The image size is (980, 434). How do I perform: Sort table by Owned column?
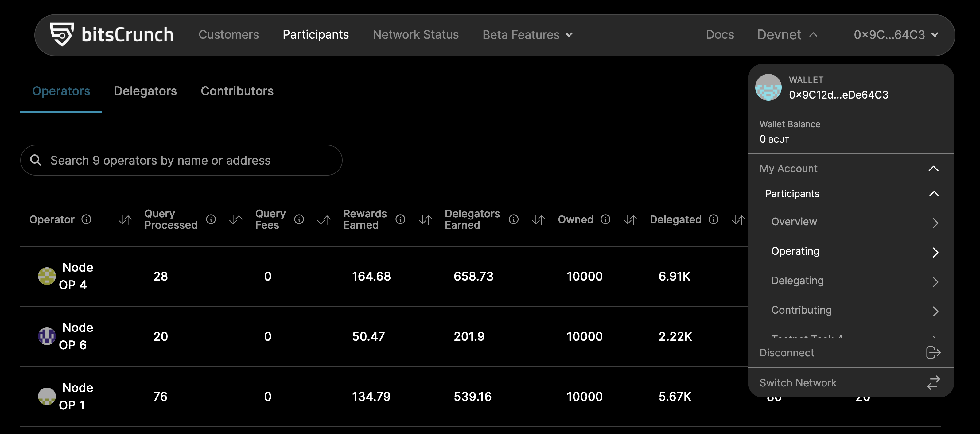[630, 219]
